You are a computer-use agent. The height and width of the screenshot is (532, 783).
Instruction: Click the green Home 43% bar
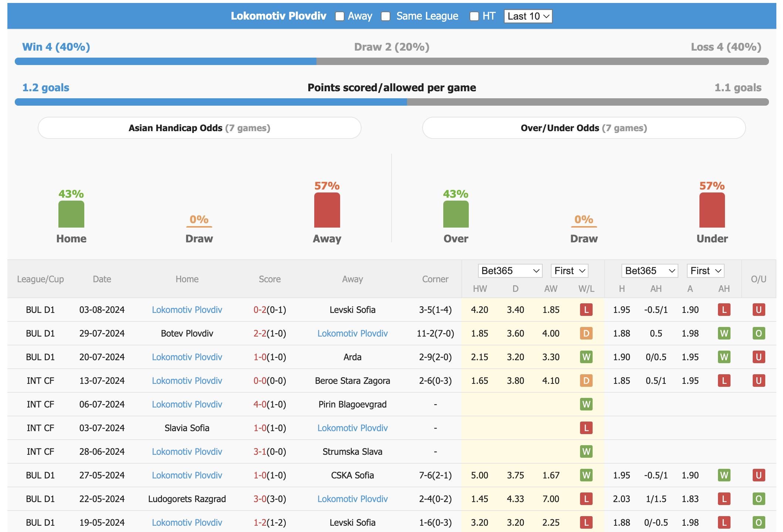point(71,214)
